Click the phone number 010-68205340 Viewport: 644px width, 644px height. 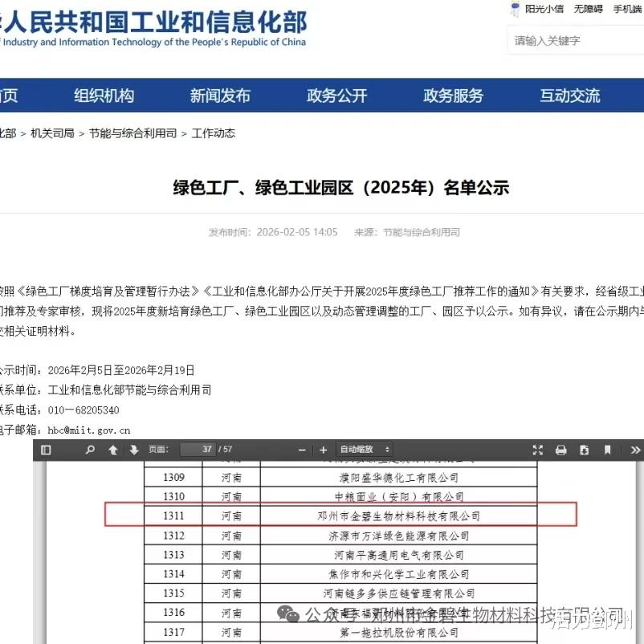[x=84, y=410]
